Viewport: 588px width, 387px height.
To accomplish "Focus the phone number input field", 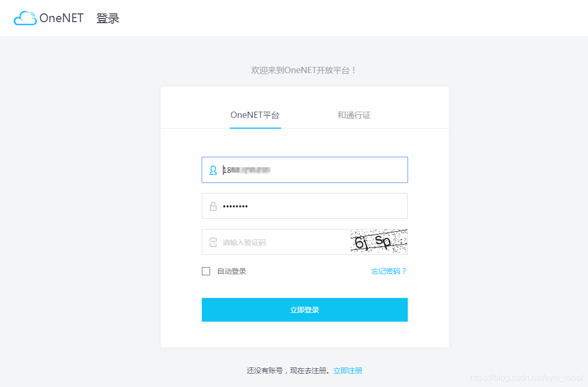I will pyautogui.click(x=304, y=170).
